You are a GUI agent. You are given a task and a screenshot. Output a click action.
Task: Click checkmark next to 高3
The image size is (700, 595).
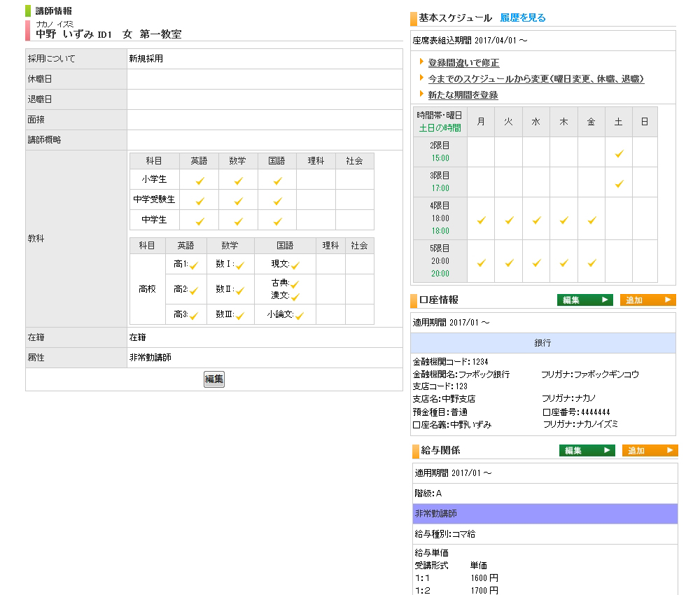[x=194, y=316]
